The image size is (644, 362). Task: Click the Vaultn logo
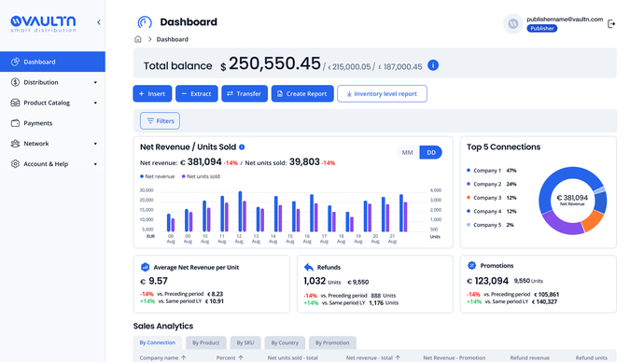point(43,23)
